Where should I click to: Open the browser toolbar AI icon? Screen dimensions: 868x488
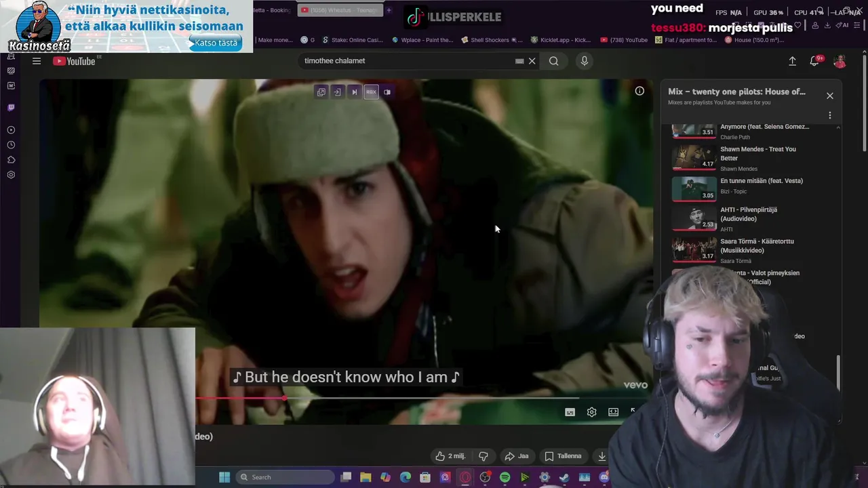point(844,25)
